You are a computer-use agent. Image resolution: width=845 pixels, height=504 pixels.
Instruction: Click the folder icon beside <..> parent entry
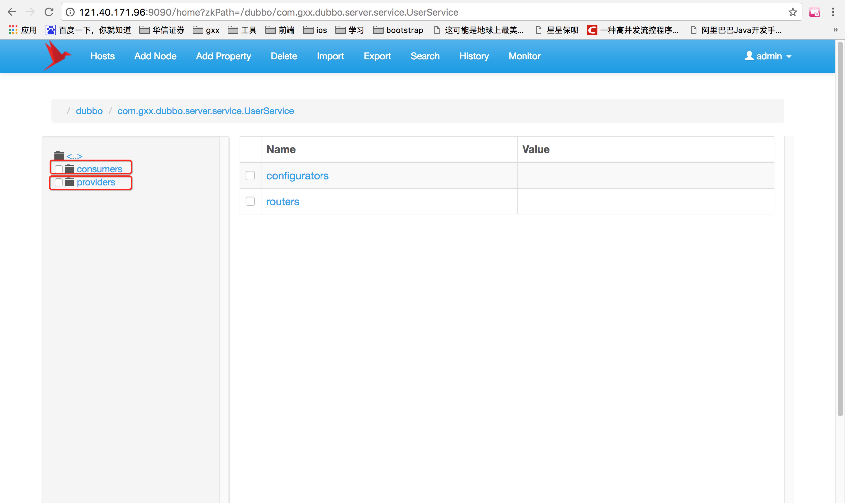coord(59,156)
